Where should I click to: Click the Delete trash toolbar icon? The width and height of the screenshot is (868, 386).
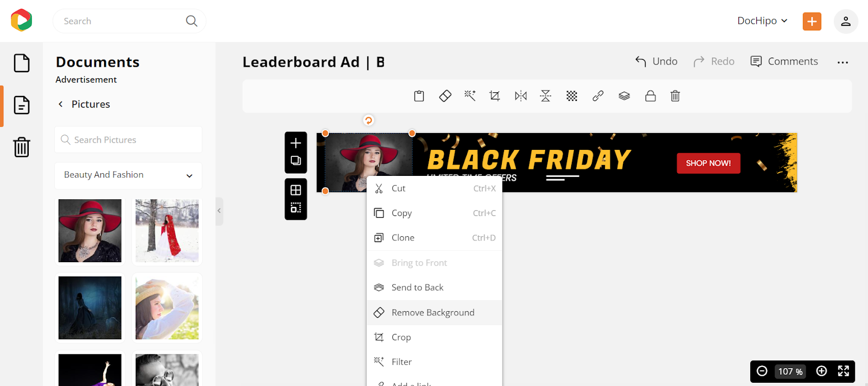675,96
